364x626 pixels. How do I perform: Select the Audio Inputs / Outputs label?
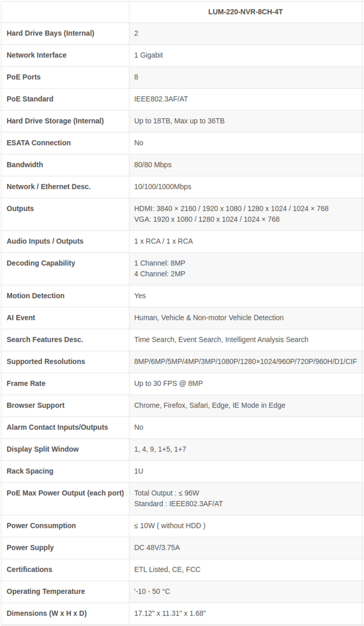pos(45,241)
